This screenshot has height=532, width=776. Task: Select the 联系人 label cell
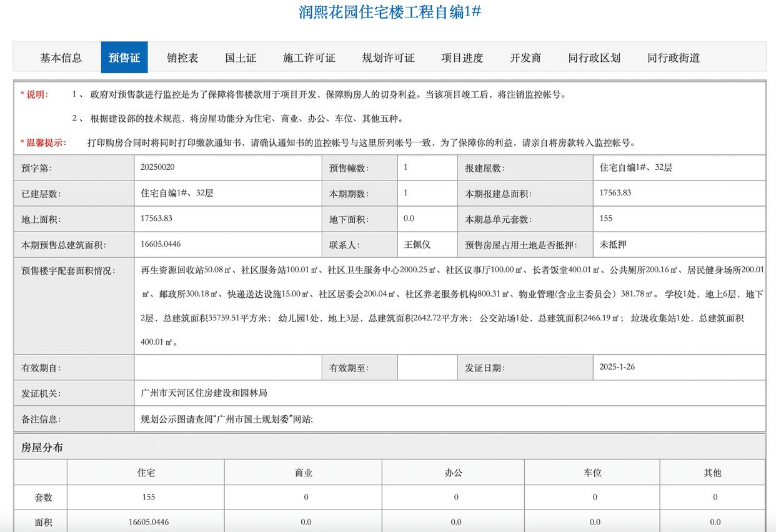(360, 245)
